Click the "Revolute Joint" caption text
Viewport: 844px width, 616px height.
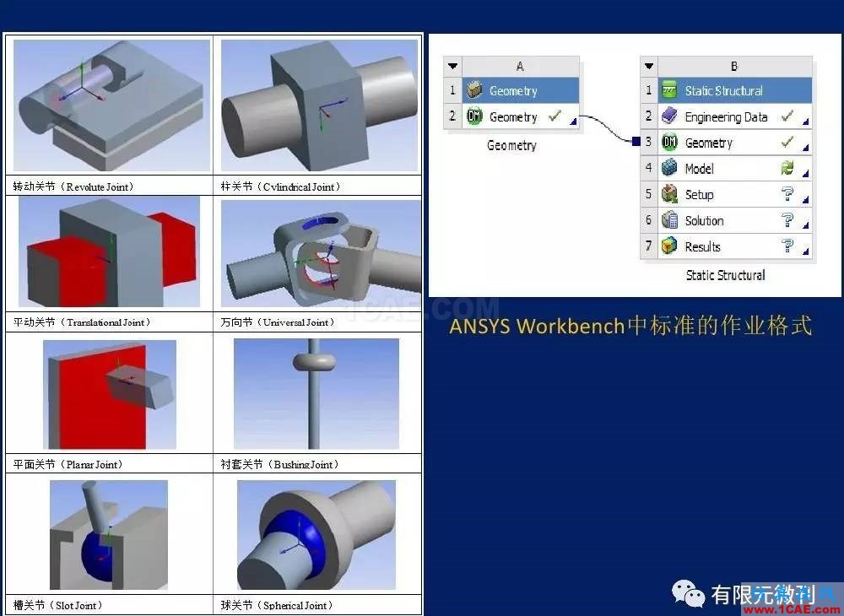point(100,186)
